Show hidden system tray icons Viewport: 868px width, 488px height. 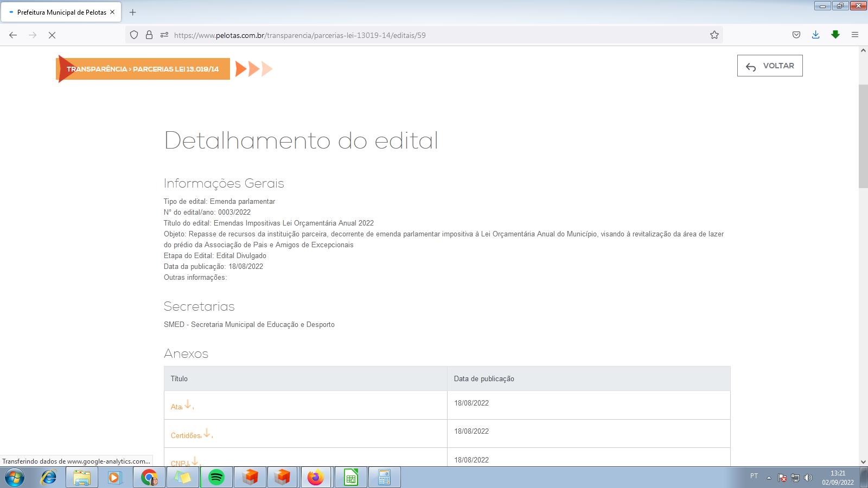click(x=769, y=478)
